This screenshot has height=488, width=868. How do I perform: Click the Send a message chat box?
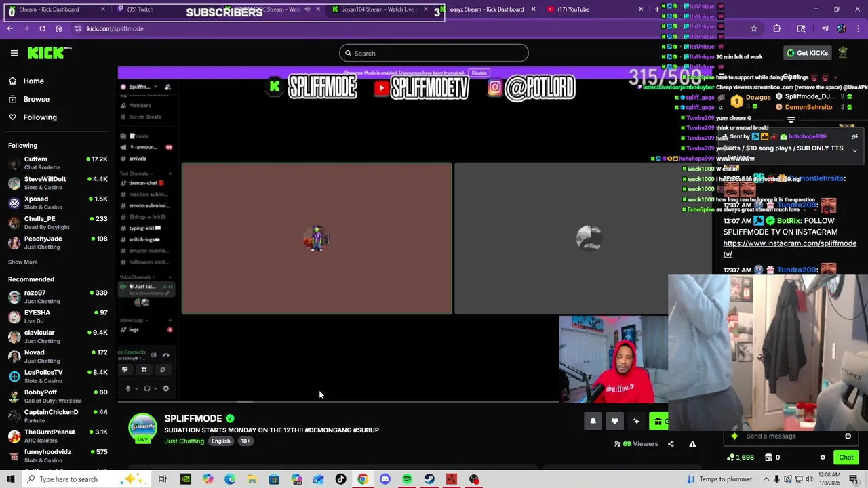790,436
